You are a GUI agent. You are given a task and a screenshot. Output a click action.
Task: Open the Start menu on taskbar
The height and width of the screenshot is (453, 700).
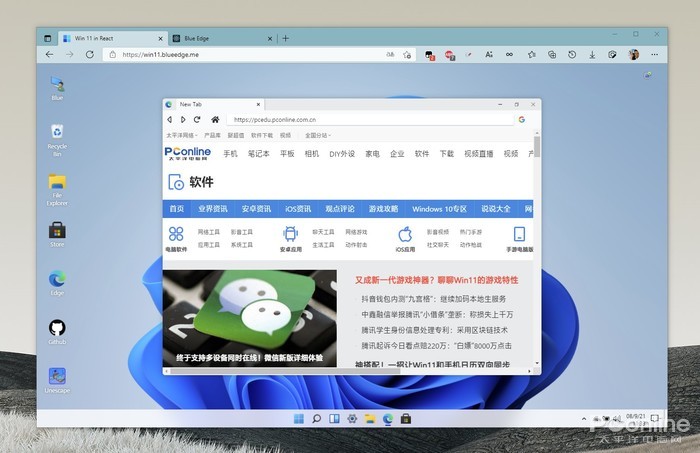[x=299, y=419]
